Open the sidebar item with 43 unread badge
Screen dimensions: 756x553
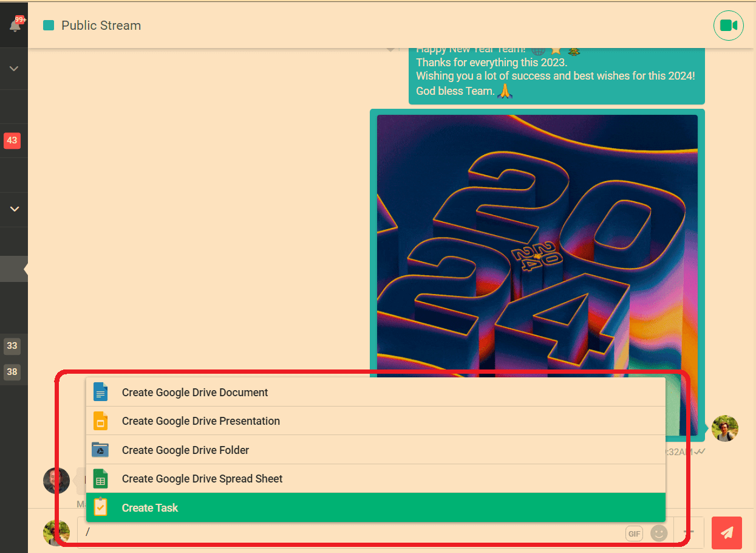pyautogui.click(x=12, y=140)
